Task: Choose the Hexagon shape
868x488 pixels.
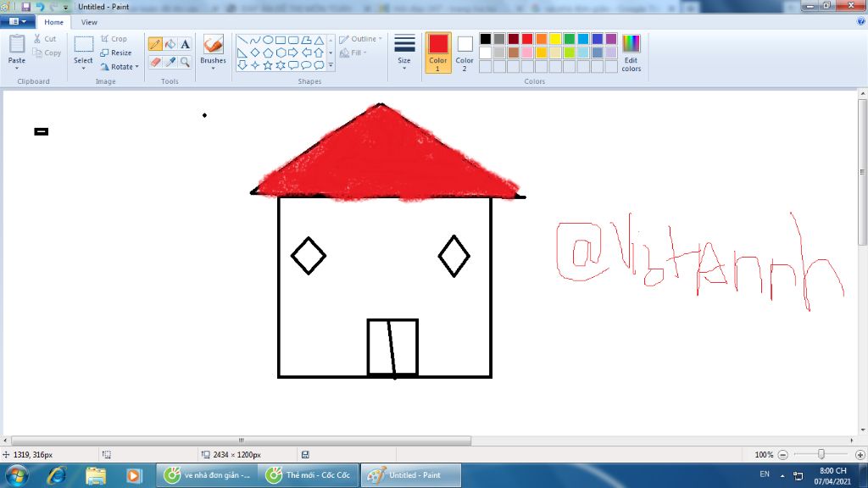Action: (x=281, y=53)
